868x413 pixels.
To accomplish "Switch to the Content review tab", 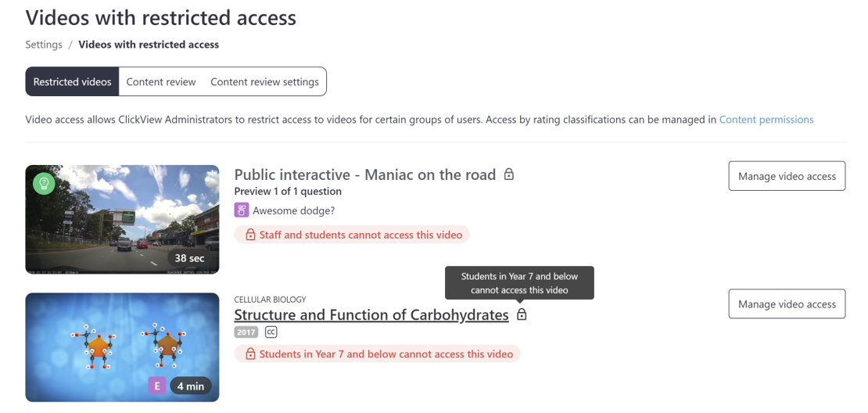I will click(x=161, y=82).
